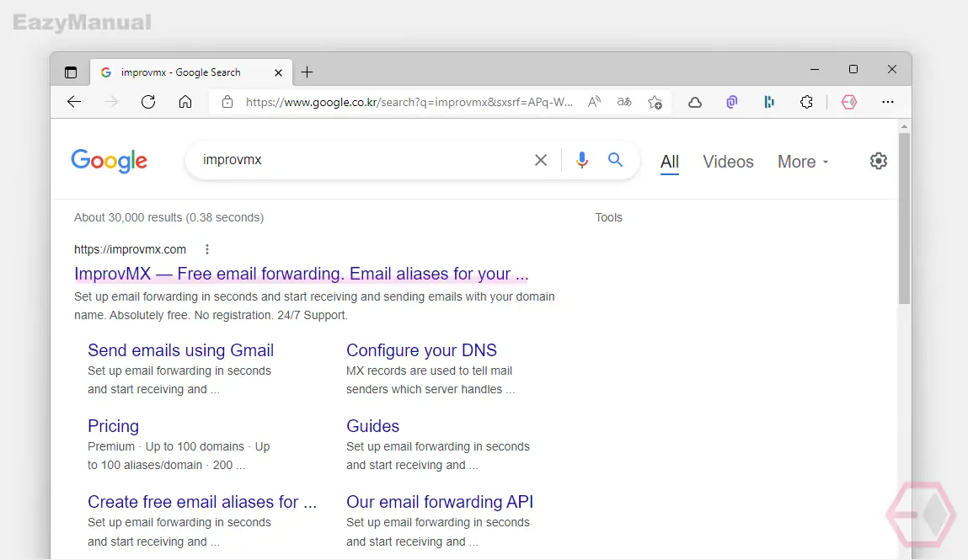Open the read aloud icon in address bar
The height and width of the screenshot is (560, 968).
(594, 102)
